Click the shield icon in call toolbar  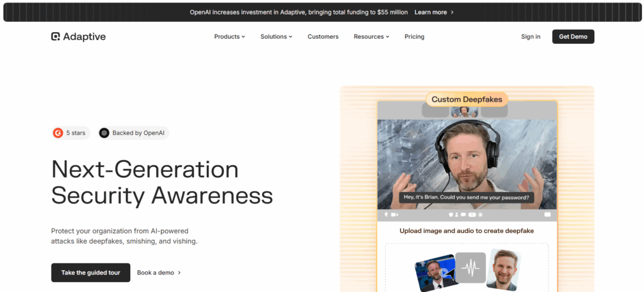pos(451,215)
